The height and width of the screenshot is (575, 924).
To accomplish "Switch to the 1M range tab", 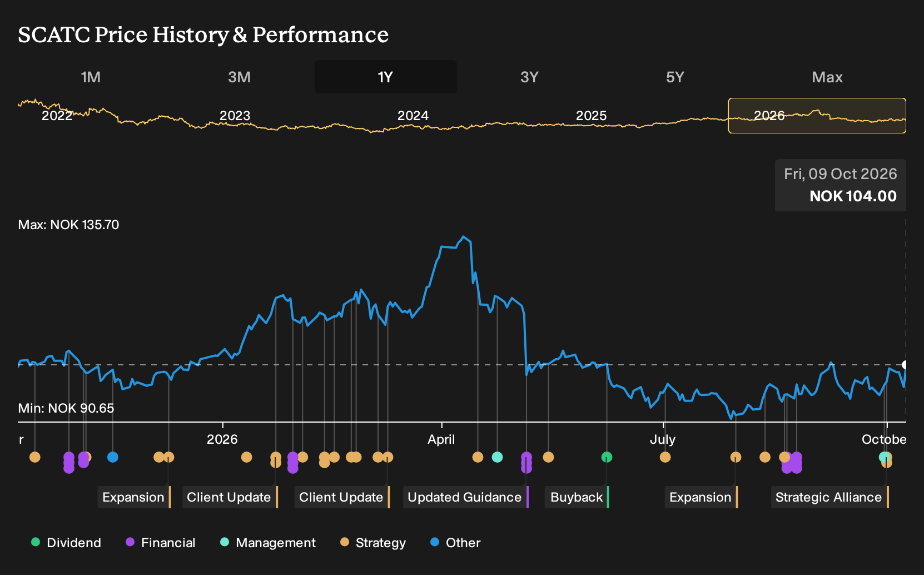I will click(x=91, y=77).
